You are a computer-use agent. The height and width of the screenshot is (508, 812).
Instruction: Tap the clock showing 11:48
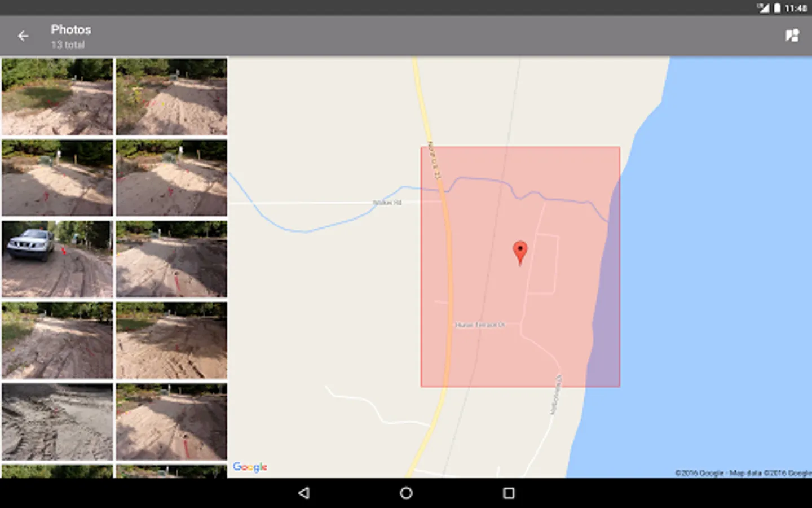point(796,8)
